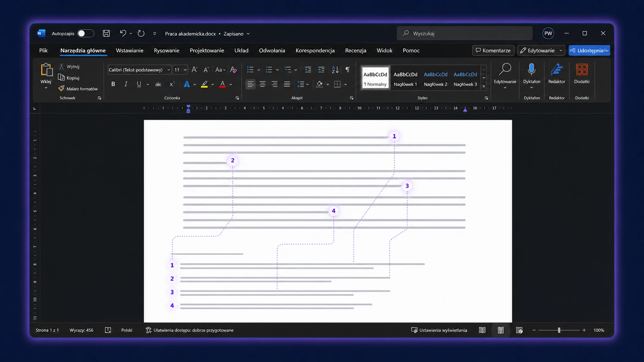Expand bullet list options arrow

point(259,70)
